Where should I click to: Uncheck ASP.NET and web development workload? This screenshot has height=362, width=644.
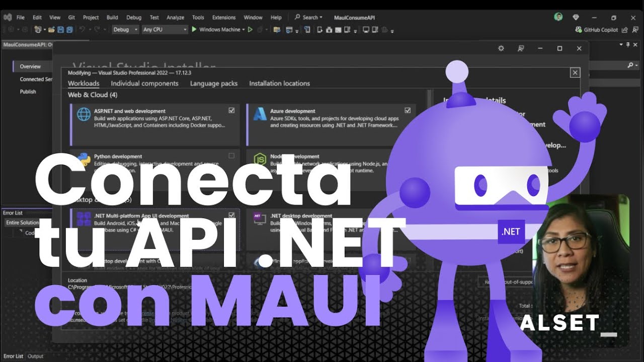click(231, 110)
